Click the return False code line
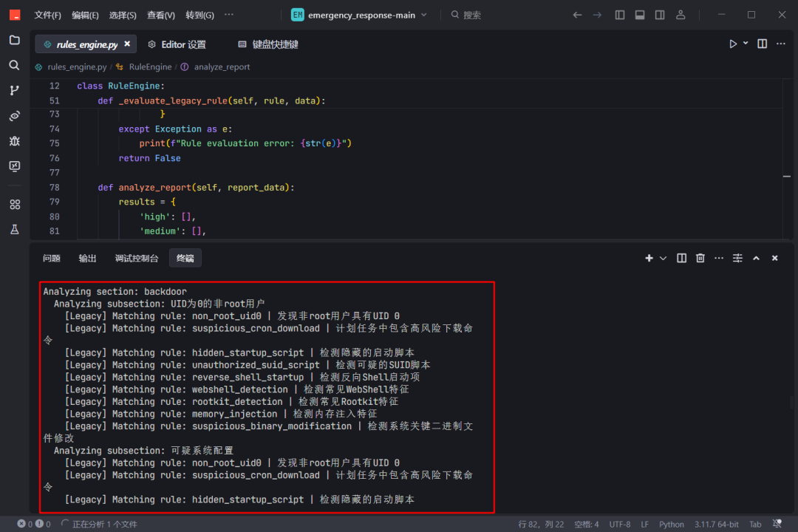This screenshot has height=532, width=798. 149,158
